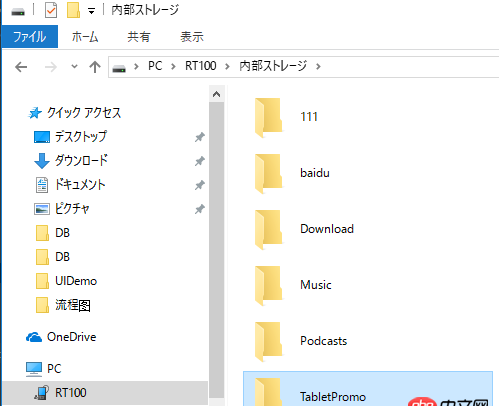Go up one level with the up arrow
The height and width of the screenshot is (406, 499).
[x=95, y=67]
